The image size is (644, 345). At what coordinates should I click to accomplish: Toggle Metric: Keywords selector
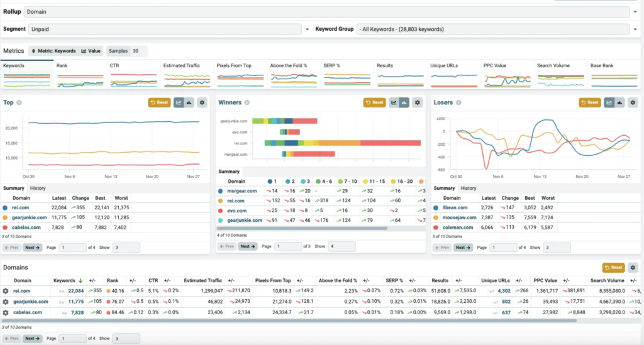53,51
